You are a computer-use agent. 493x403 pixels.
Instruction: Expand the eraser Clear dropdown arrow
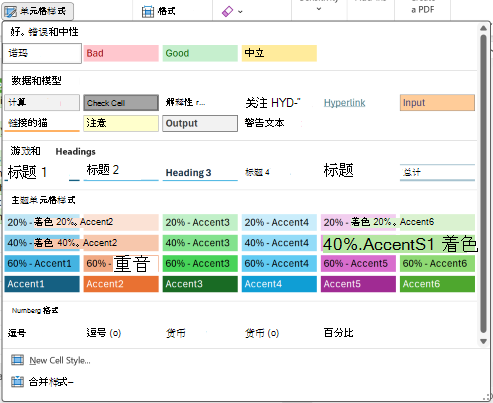(240, 12)
